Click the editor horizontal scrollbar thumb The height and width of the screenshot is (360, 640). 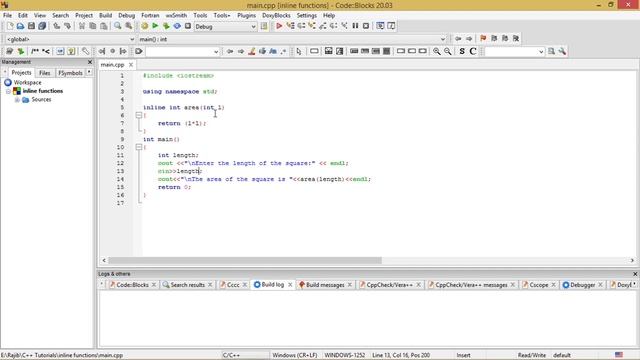pos(245,260)
